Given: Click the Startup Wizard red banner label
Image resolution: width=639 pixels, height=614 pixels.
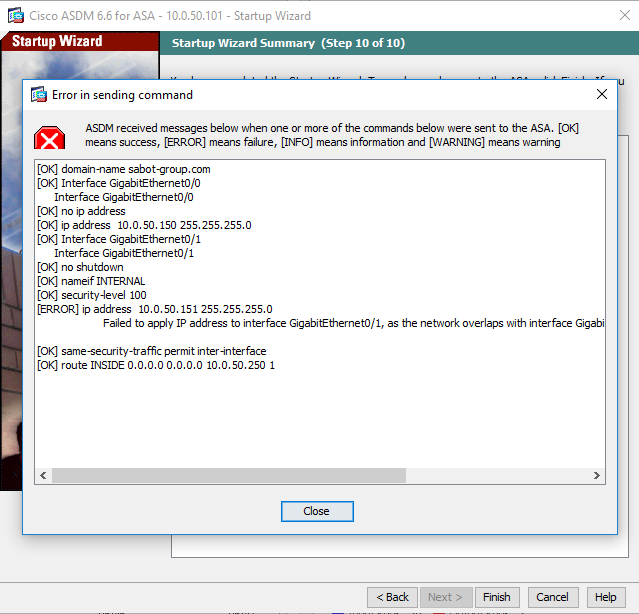Looking at the screenshot, I should coord(57,41).
